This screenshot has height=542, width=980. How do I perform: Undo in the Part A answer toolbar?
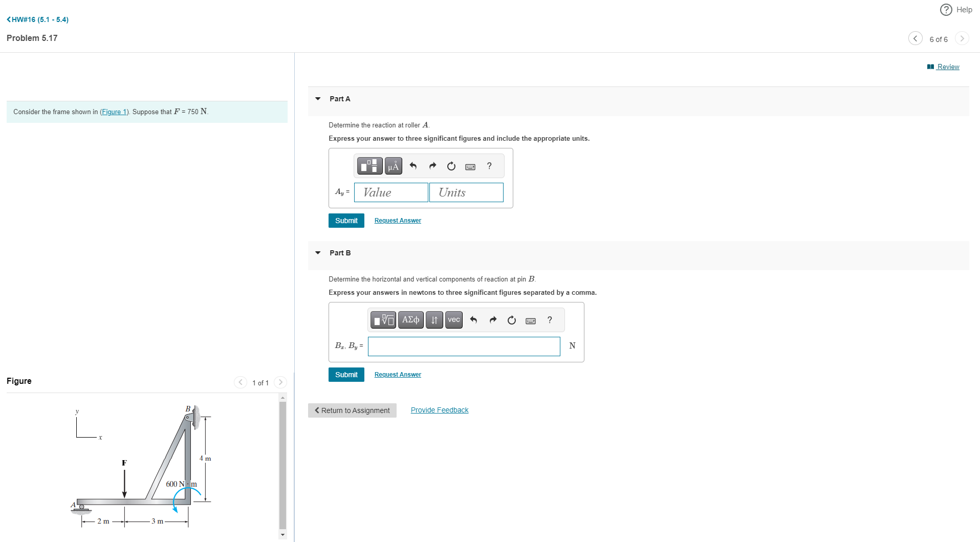(413, 166)
